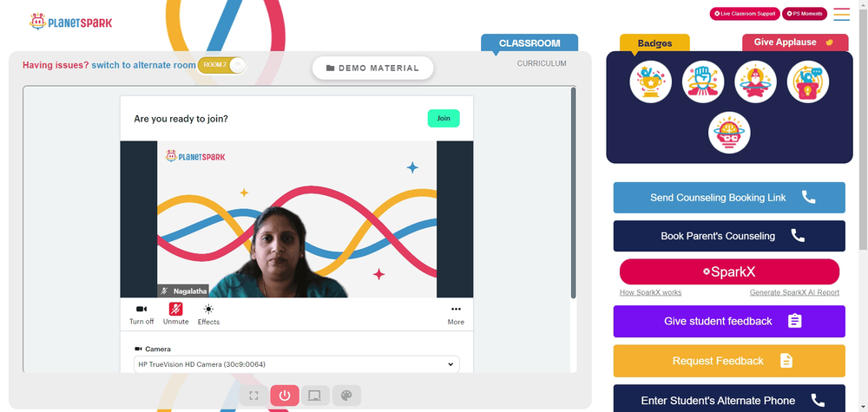The width and height of the screenshot is (868, 412).
Task: Launch SparkX button
Action: point(729,272)
